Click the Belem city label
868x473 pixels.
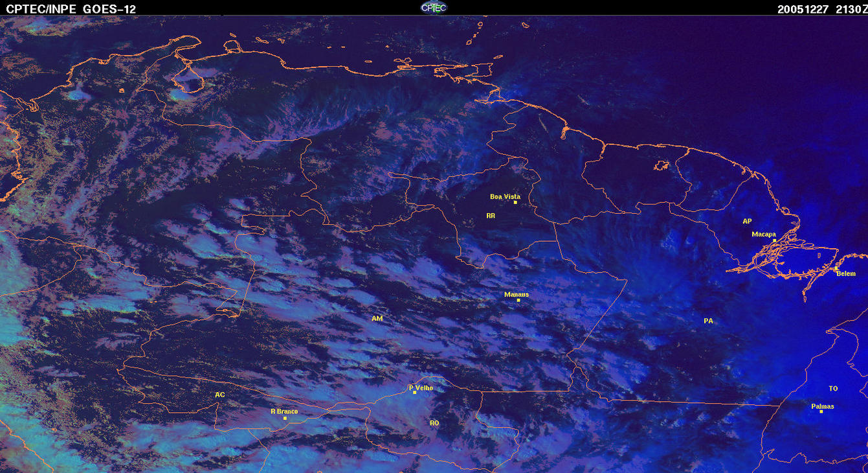846,273
